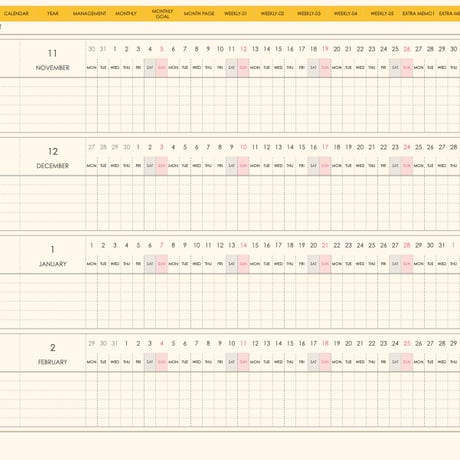Click date 7 in the February row
Image resolution: width=460 pixels, height=460 pixels.
(x=197, y=344)
